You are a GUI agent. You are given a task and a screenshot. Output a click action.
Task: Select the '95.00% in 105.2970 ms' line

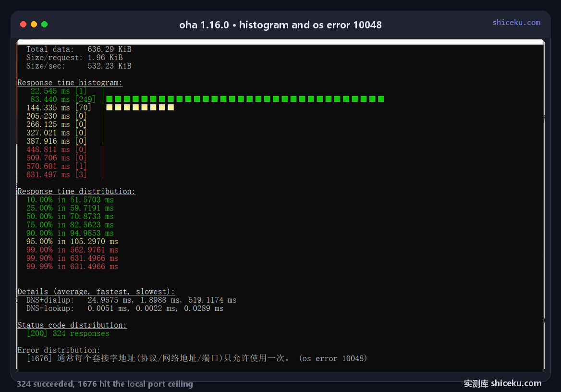pyautogui.click(x=72, y=242)
